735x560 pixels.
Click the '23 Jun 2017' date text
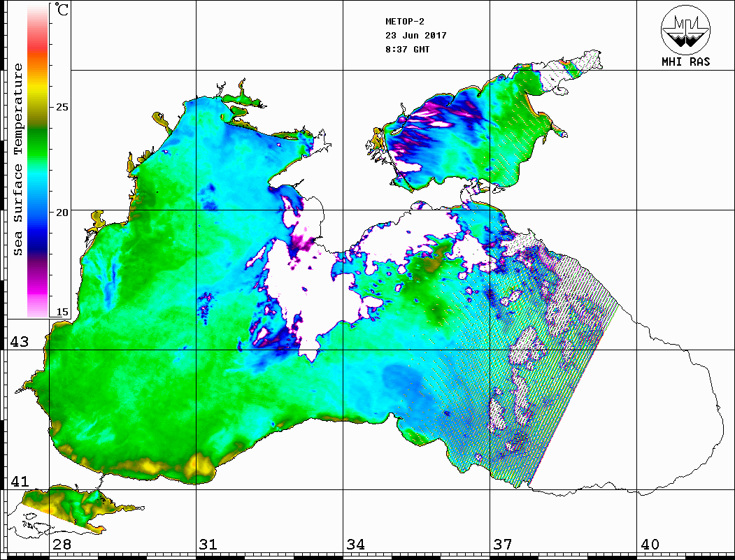pos(416,36)
